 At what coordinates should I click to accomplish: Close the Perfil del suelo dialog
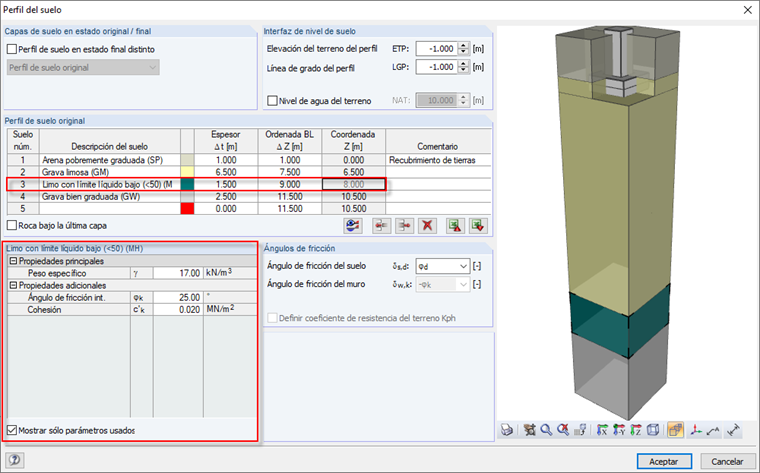pos(747,10)
